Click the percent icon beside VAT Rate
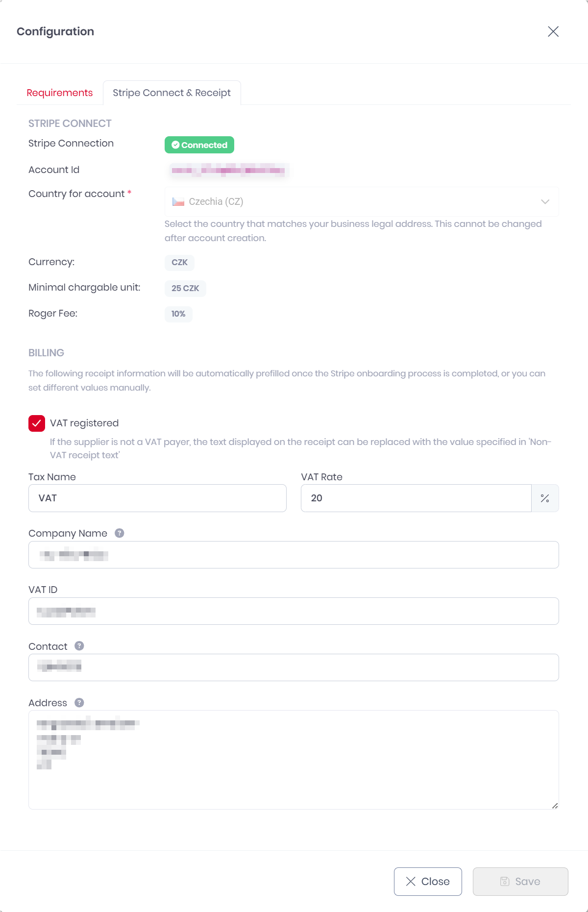 pos(545,498)
